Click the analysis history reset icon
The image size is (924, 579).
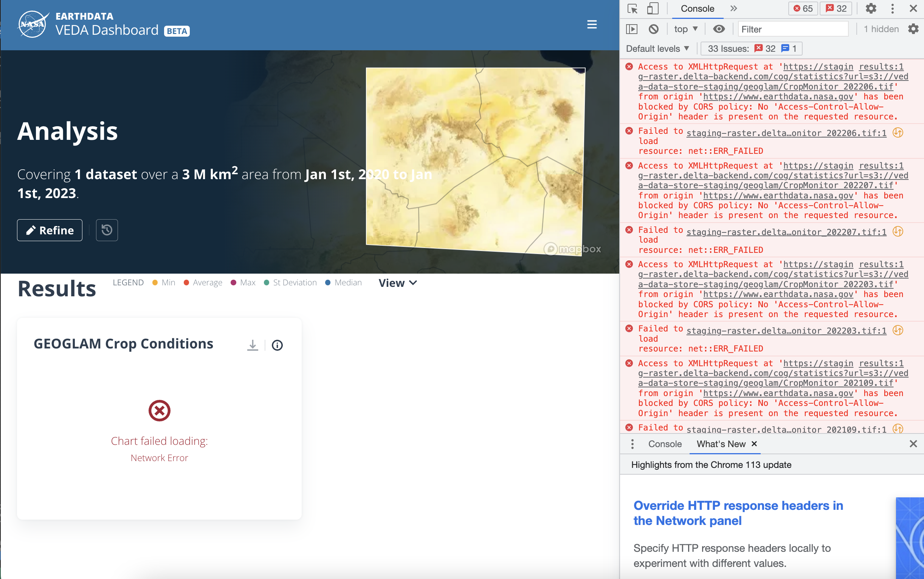click(107, 230)
